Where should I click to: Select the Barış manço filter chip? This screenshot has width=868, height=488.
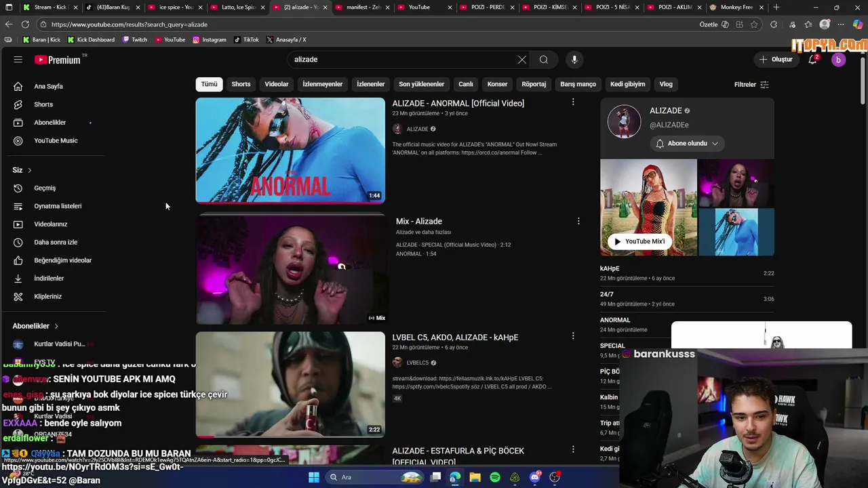pyautogui.click(x=578, y=84)
